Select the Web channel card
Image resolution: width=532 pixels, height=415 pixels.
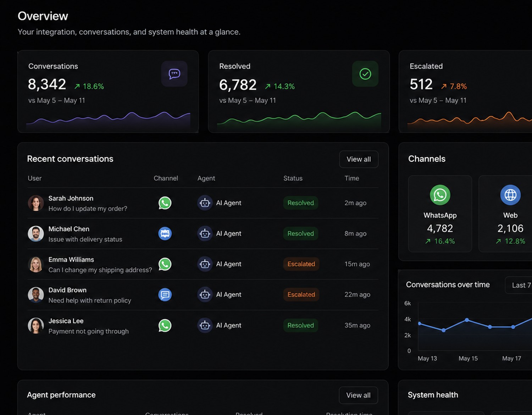506,214
